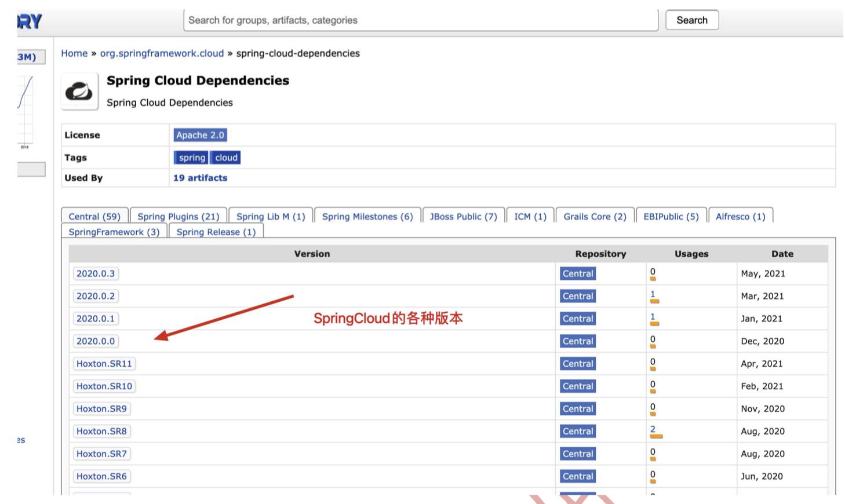Viewport: 845px width, 504px height.
Task: Open version Hoxton.SR9
Action: [101, 409]
